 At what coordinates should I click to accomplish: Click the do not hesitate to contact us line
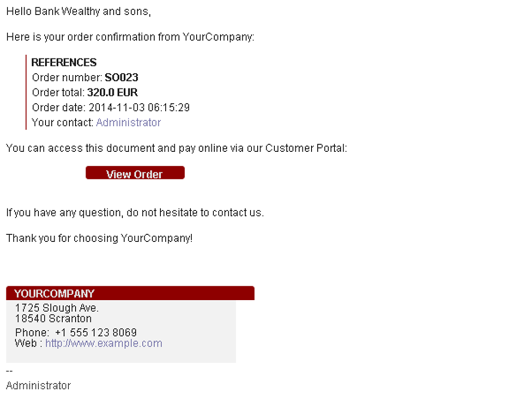pyautogui.click(x=135, y=213)
